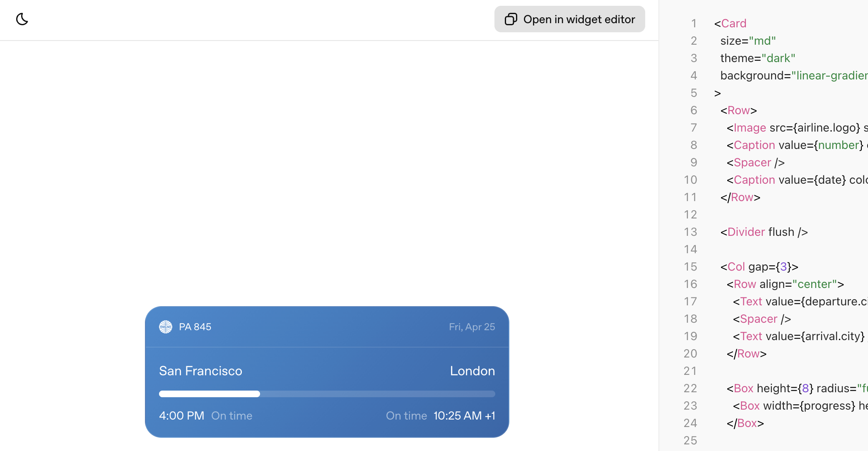The width and height of the screenshot is (868, 451).
Task: Click the white filled portion of the flight progress bar
Action: pos(209,394)
